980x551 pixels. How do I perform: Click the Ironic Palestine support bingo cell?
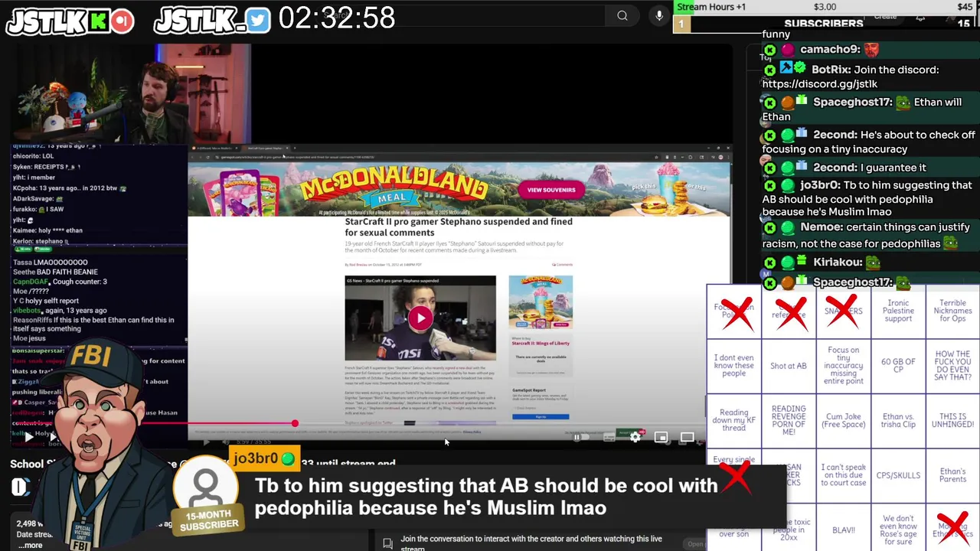click(x=898, y=311)
